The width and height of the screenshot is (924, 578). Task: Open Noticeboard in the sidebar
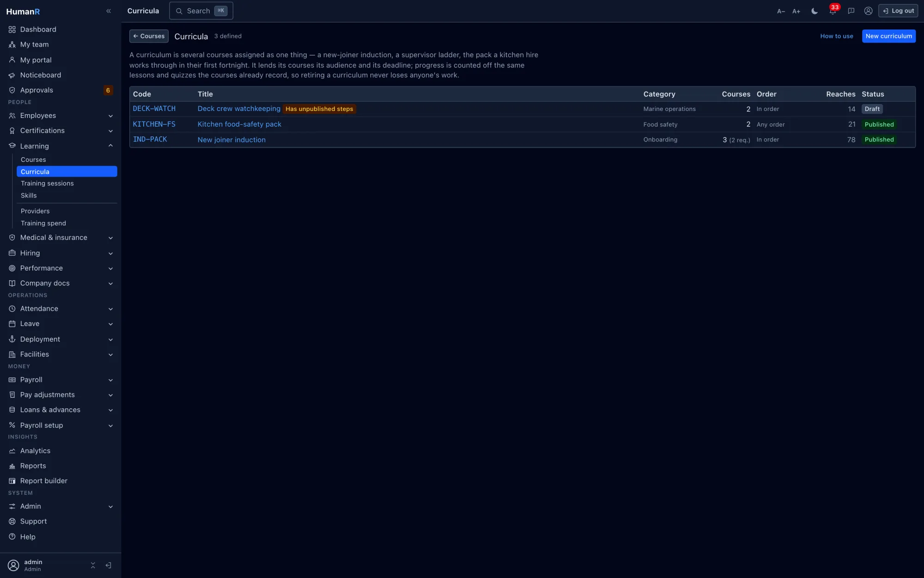click(x=61, y=75)
